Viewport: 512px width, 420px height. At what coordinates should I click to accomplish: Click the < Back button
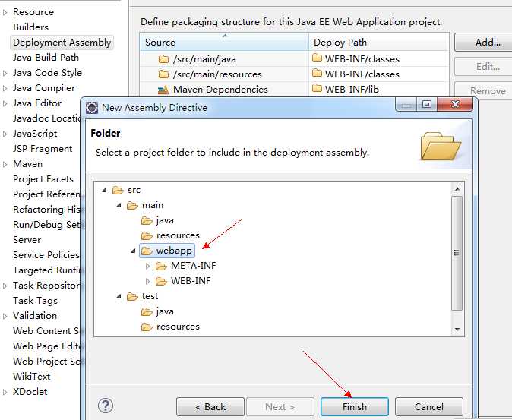[x=210, y=406]
